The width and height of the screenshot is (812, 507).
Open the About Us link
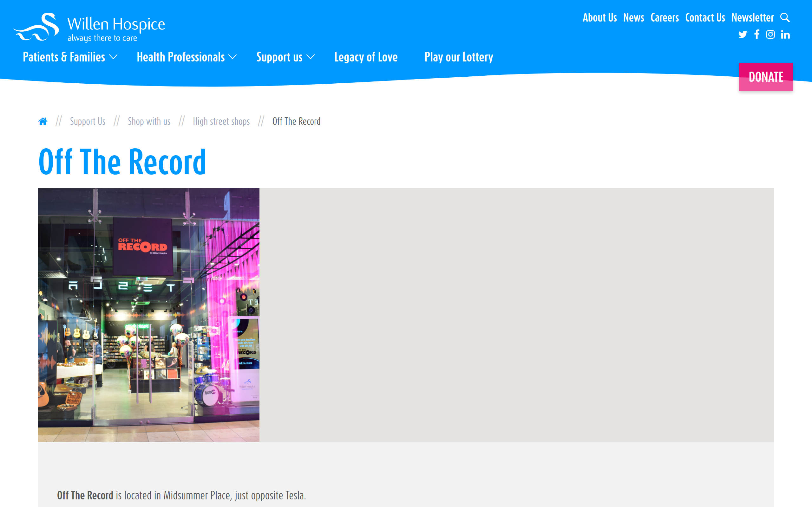click(600, 17)
